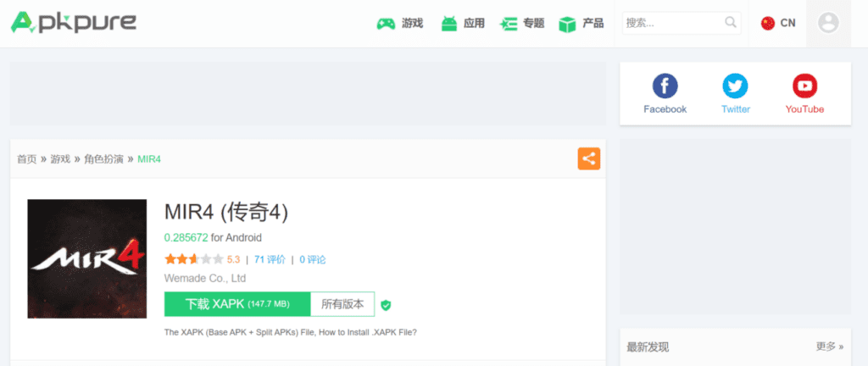The width and height of the screenshot is (868, 366).
Task: Expand 更多 in 最新发现 panel
Action: coord(829,347)
